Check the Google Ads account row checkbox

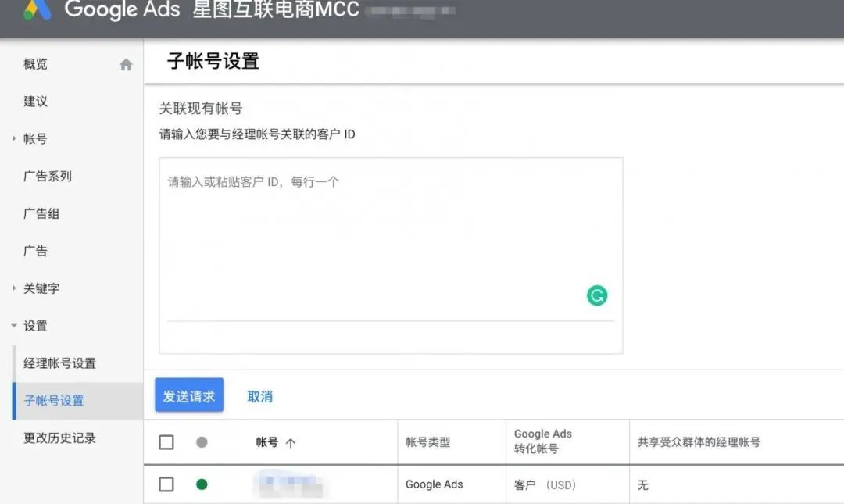click(166, 484)
